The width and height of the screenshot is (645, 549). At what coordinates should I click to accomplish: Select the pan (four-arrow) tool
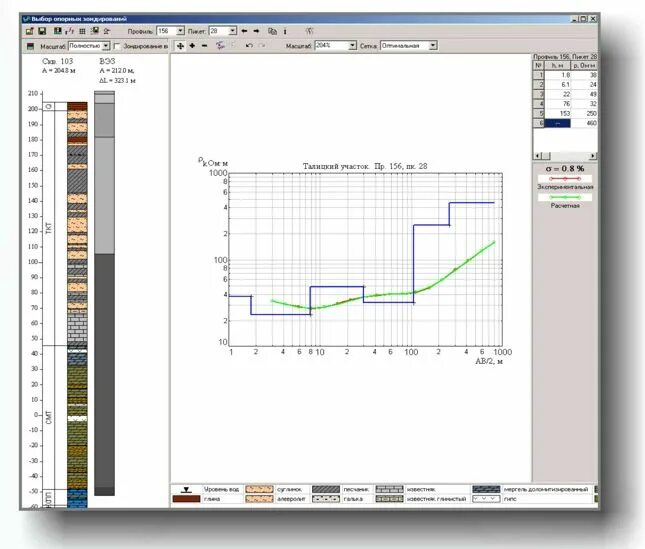tap(180, 46)
